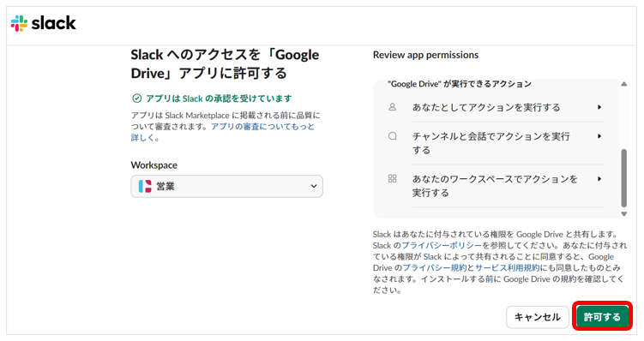Click the chat bubble icon beside チャンネルと会話
The width and height of the screenshot is (644, 341).
[x=393, y=136]
